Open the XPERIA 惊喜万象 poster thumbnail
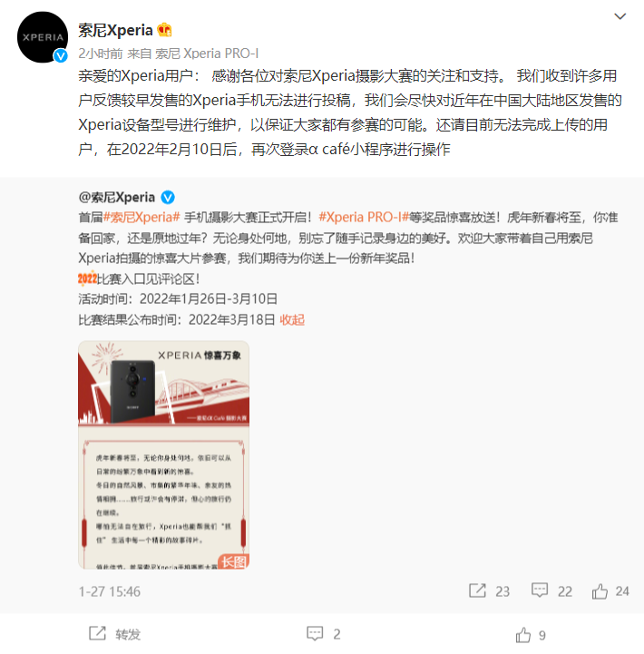Image resolution: width=644 pixels, height=654 pixels. click(164, 454)
